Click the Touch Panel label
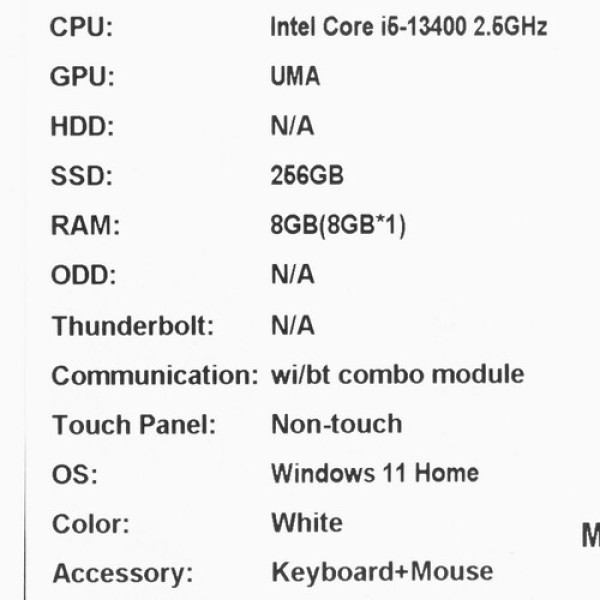Viewport: 600px width, 600px height. [x=134, y=425]
